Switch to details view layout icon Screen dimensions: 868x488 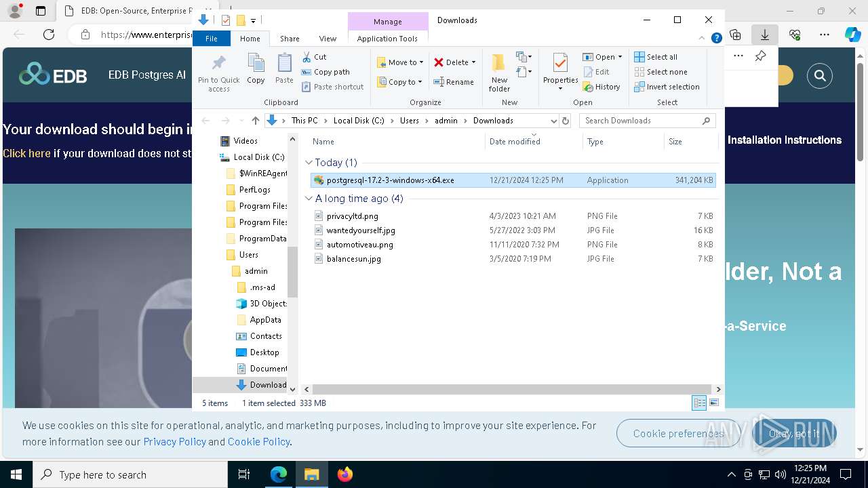pos(699,403)
